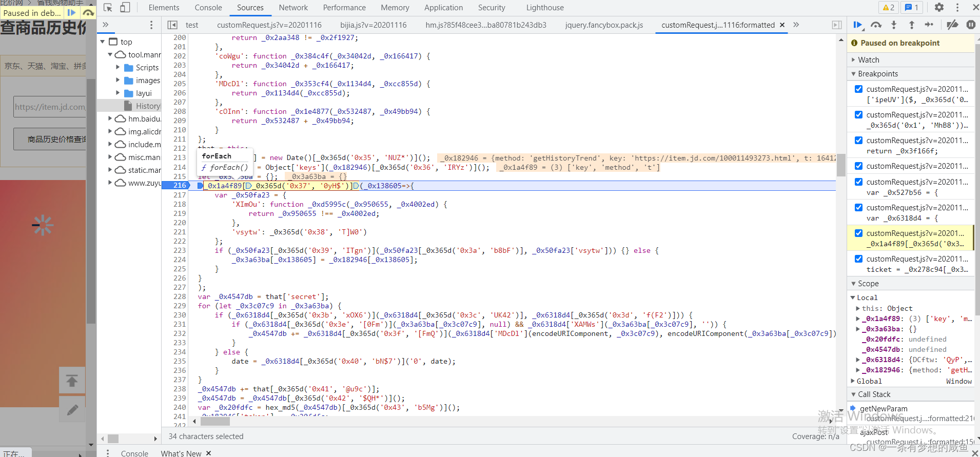
Task: Open DevTools settings gear
Action: (939, 8)
